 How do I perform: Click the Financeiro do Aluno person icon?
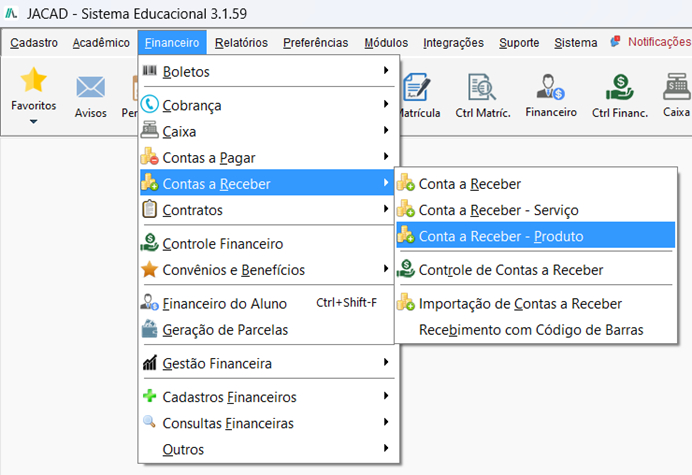[x=150, y=302]
